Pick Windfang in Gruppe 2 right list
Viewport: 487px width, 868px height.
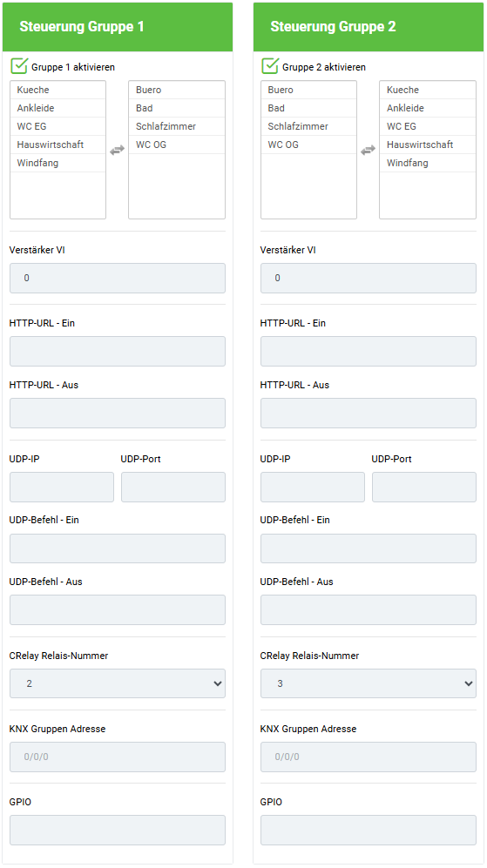tap(428, 163)
